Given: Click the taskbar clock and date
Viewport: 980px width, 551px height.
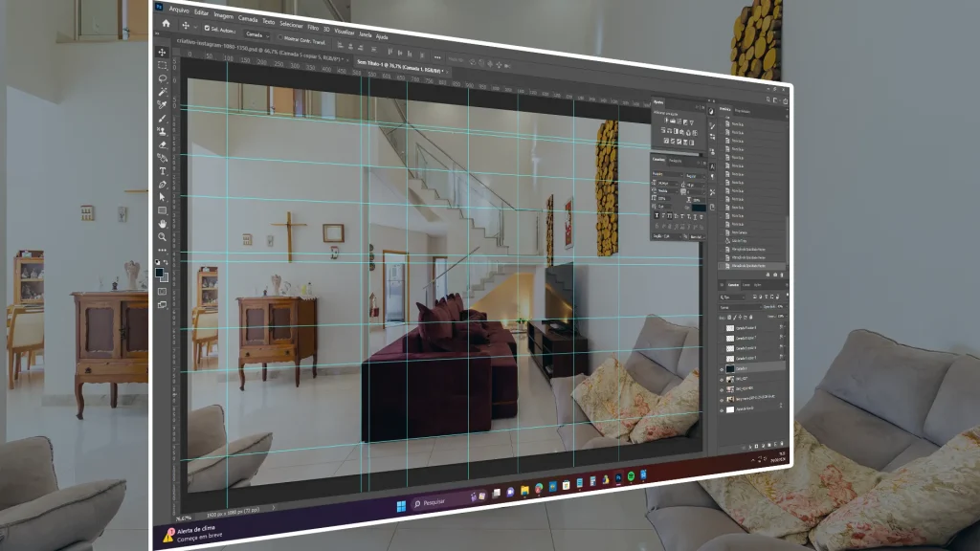Looking at the screenshot, I should 779,456.
